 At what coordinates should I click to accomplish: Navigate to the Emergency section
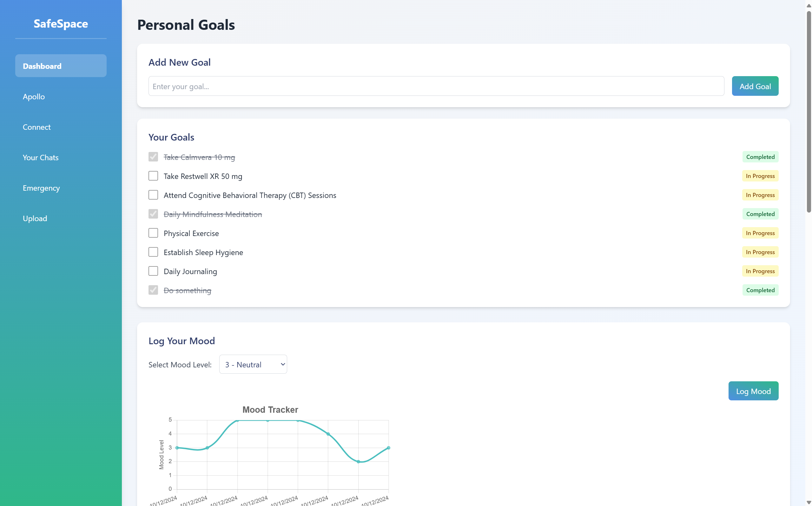tap(41, 188)
